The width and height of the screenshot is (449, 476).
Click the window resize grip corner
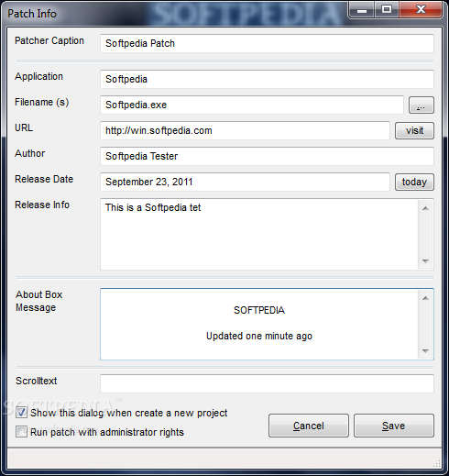pos(437,463)
